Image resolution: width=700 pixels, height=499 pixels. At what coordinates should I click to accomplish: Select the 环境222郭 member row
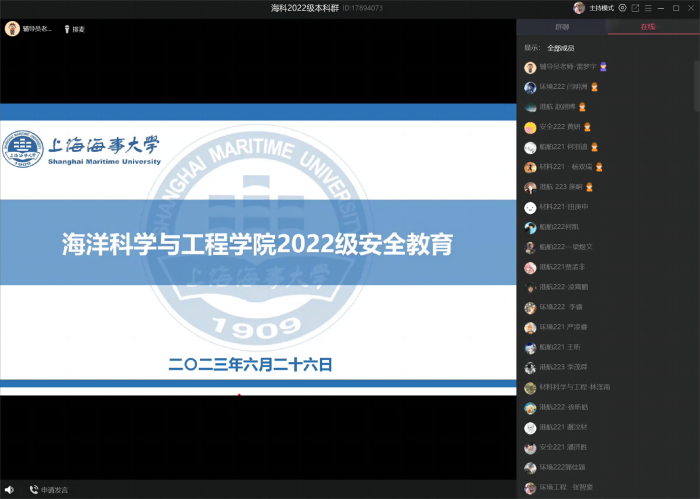coord(562,467)
